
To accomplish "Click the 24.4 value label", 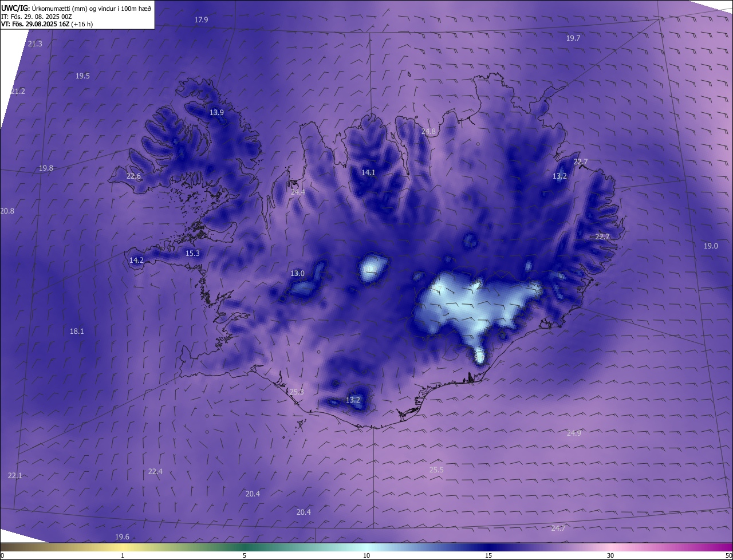I will point(298,192).
